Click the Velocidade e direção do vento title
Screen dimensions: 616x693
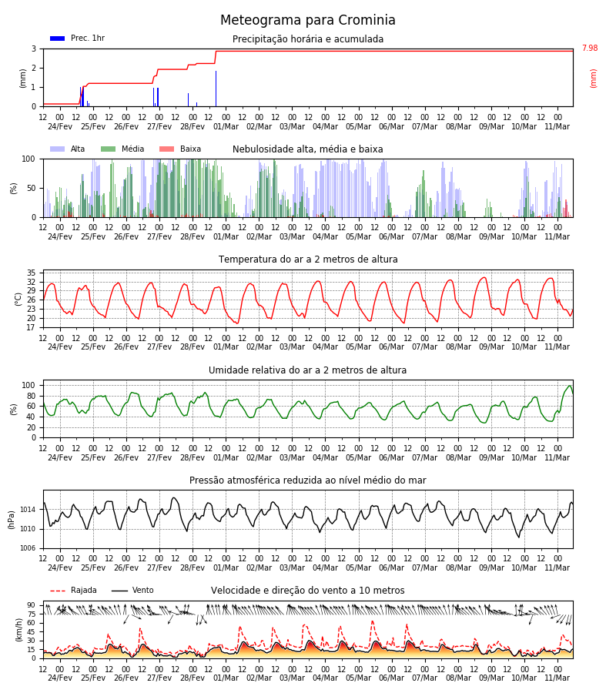click(x=308, y=591)
